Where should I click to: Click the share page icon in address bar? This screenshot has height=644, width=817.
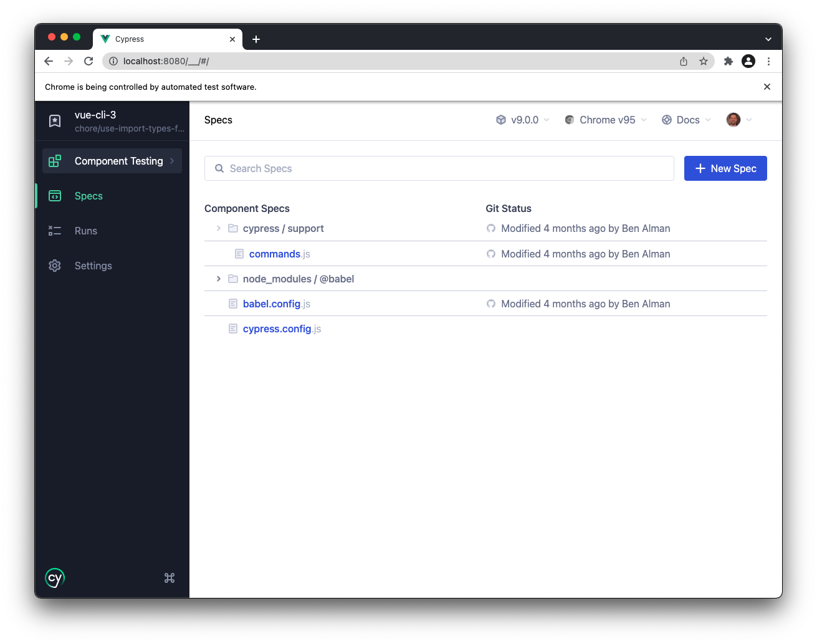point(684,61)
